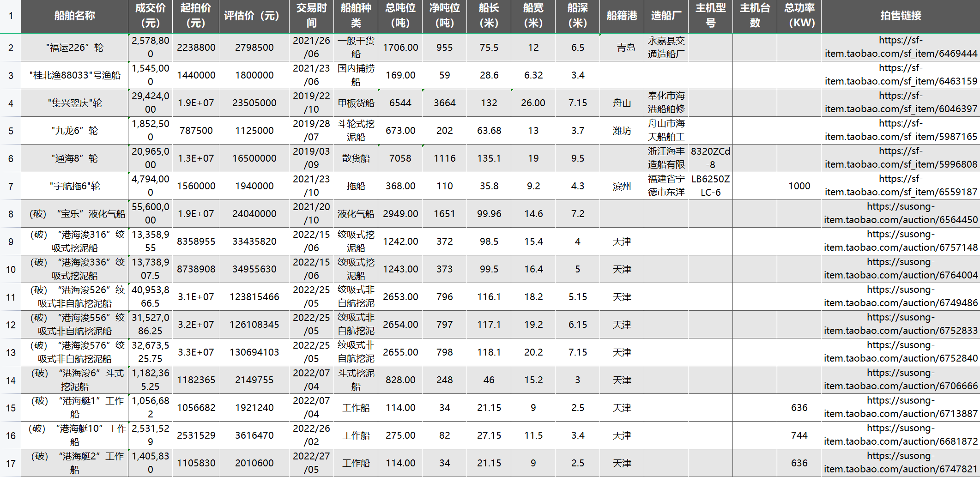The width and height of the screenshot is (980, 477).
Task: Click the "集兴翌庆"轮 name cell
Action: [74, 103]
